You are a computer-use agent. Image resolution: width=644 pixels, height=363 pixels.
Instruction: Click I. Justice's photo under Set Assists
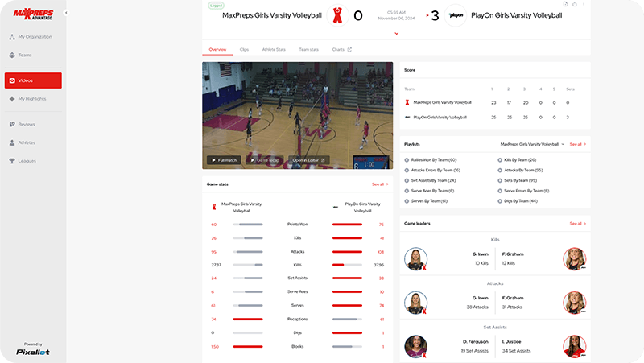575,346
